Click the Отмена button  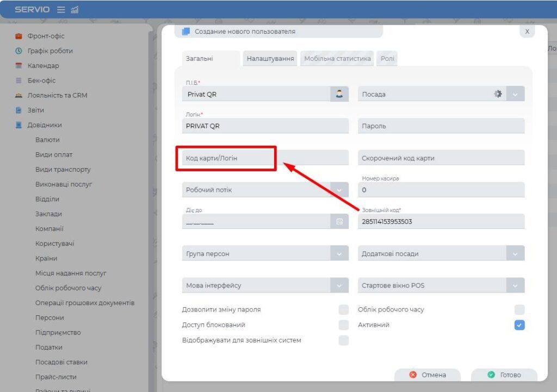pos(428,375)
